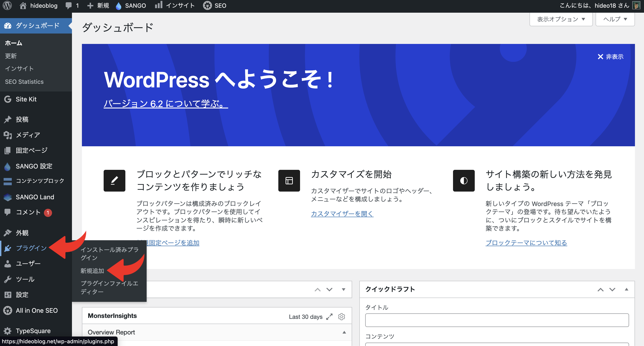This screenshot has width=644, height=346.
Task: Open the ホーム submenu item
Action: pyautogui.click(x=14, y=43)
